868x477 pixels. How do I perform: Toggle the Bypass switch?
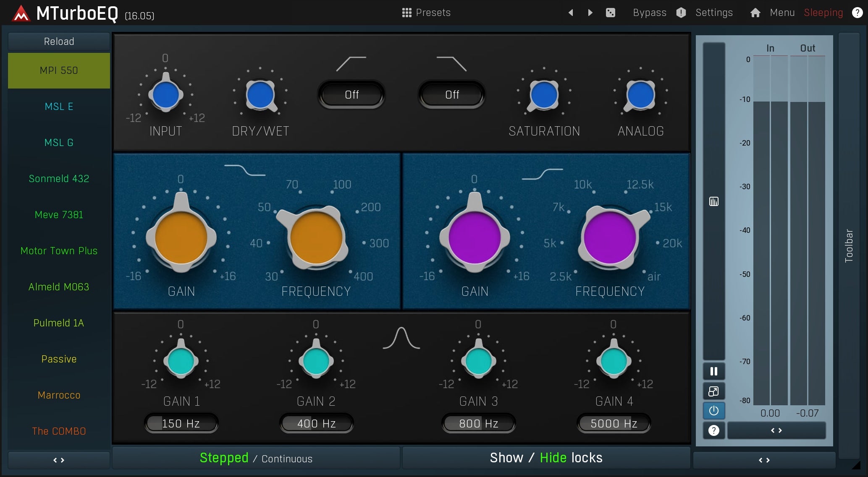(649, 13)
